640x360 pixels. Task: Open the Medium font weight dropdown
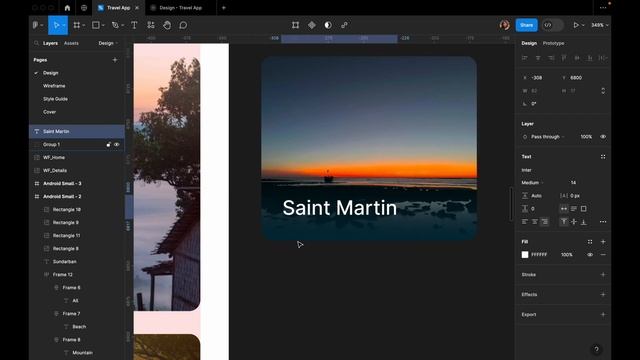click(533, 182)
